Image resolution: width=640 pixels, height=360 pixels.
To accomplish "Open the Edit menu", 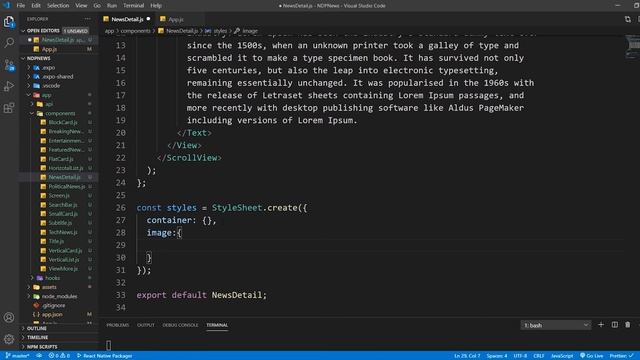I will pyautogui.click(x=36, y=6).
